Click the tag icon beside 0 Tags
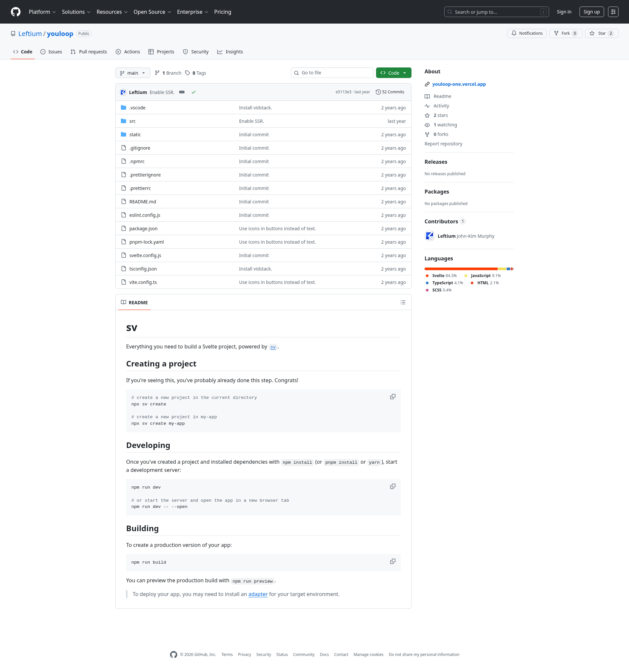629x672 pixels. pos(187,73)
